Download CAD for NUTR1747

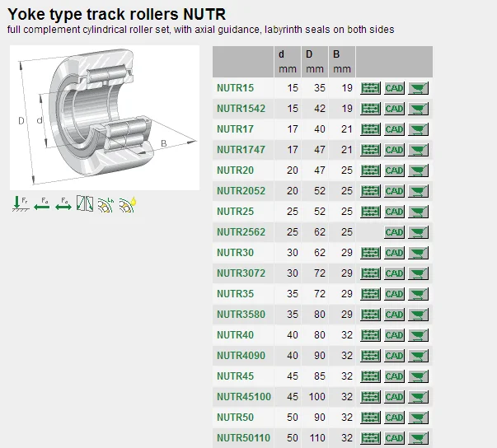pos(394,150)
